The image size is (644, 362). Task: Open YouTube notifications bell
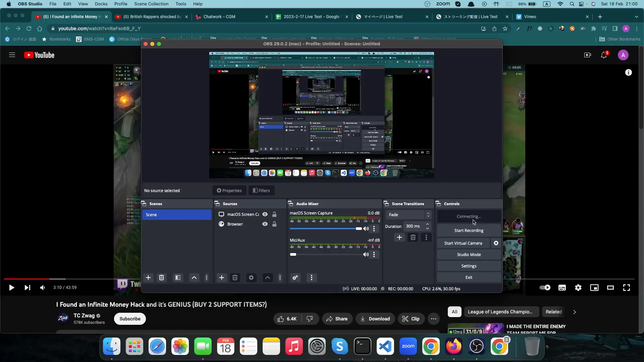[604, 55]
